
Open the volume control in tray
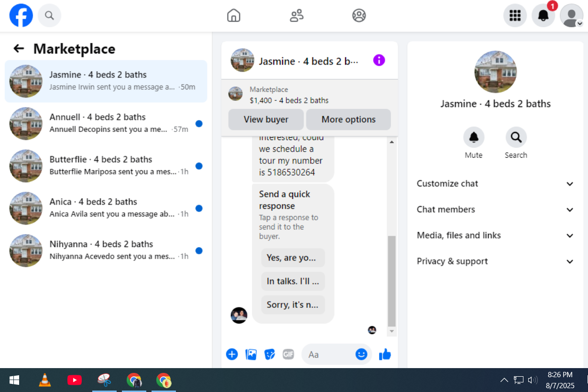pyautogui.click(x=533, y=381)
